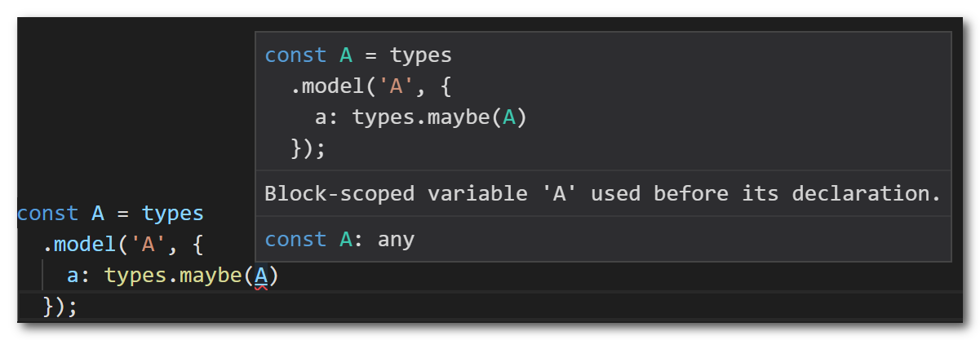The height and width of the screenshot is (340, 980).
Task: Click the red-squiggled 'A' inside types.maybe in the editor
Action: pos(261,277)
